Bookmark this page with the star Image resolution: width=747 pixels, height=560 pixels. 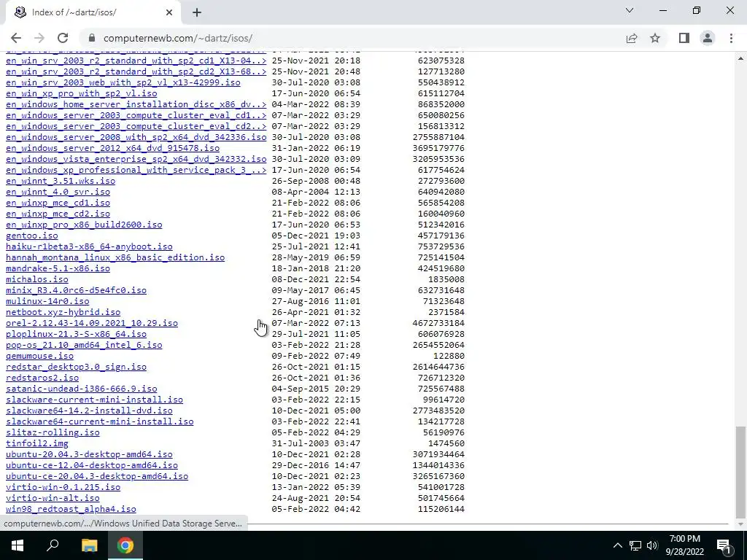[x=655, y=38]
